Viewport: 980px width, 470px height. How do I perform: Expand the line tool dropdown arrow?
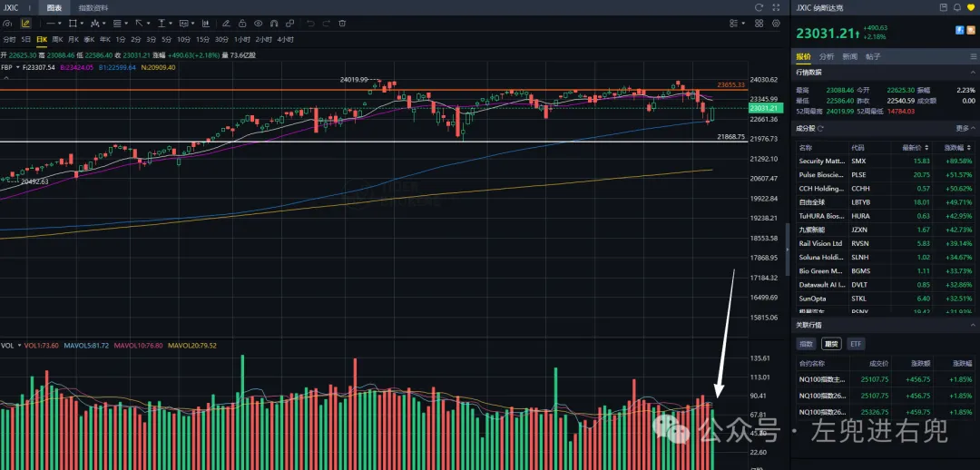click(x=59, y=23)
